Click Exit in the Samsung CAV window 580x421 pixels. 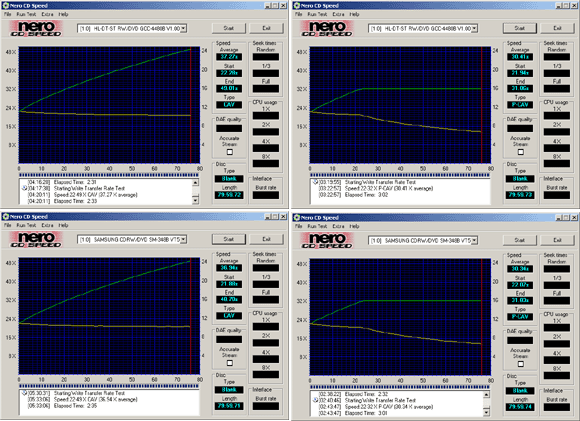[x=266, y=239]
